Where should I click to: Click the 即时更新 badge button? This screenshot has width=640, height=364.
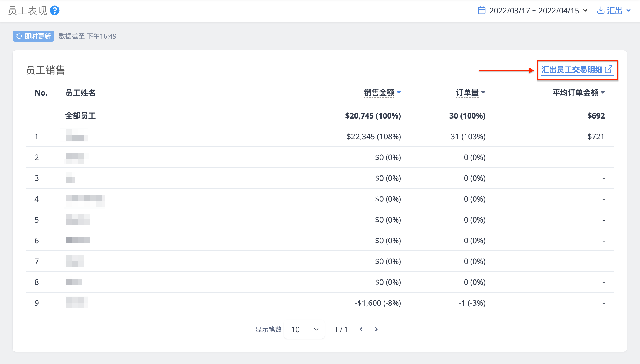click(33, 36)
